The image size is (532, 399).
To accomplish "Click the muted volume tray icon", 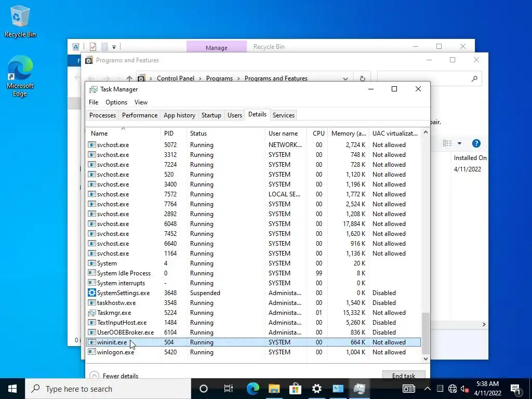I will [464, 389].
